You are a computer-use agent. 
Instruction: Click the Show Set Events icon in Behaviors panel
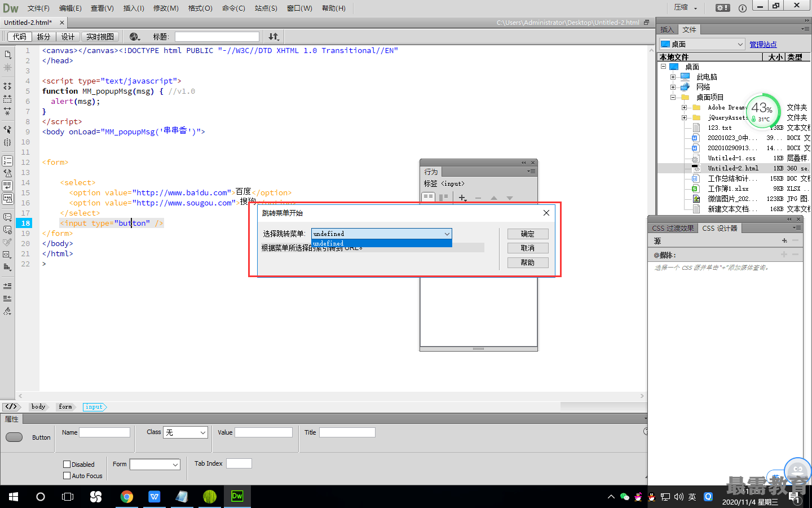tap(429, 198)
